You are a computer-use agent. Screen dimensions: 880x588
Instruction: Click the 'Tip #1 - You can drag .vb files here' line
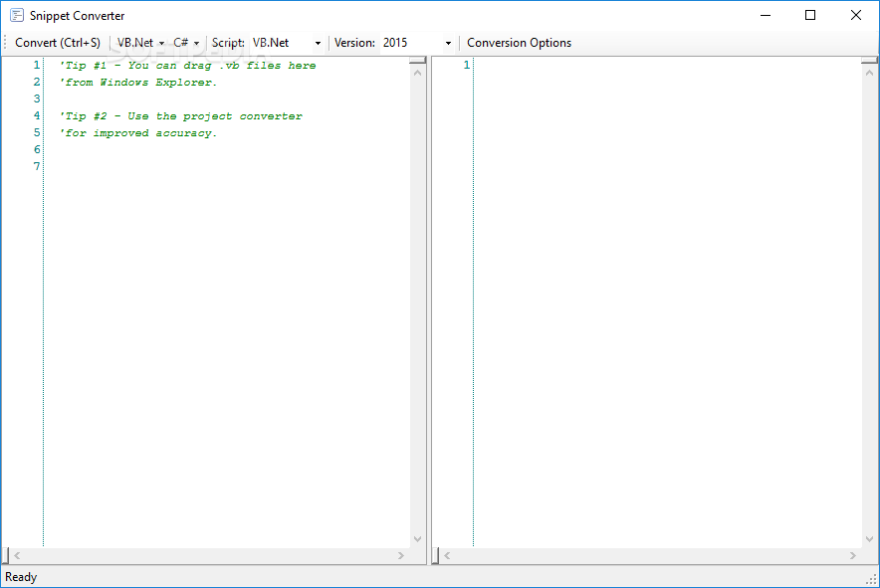[x=187, y=65]
